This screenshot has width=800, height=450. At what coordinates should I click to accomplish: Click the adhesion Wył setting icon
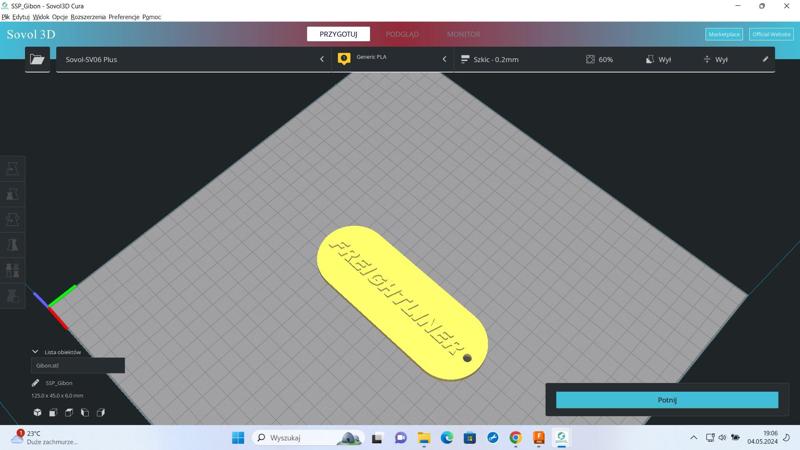coord(707,59)
